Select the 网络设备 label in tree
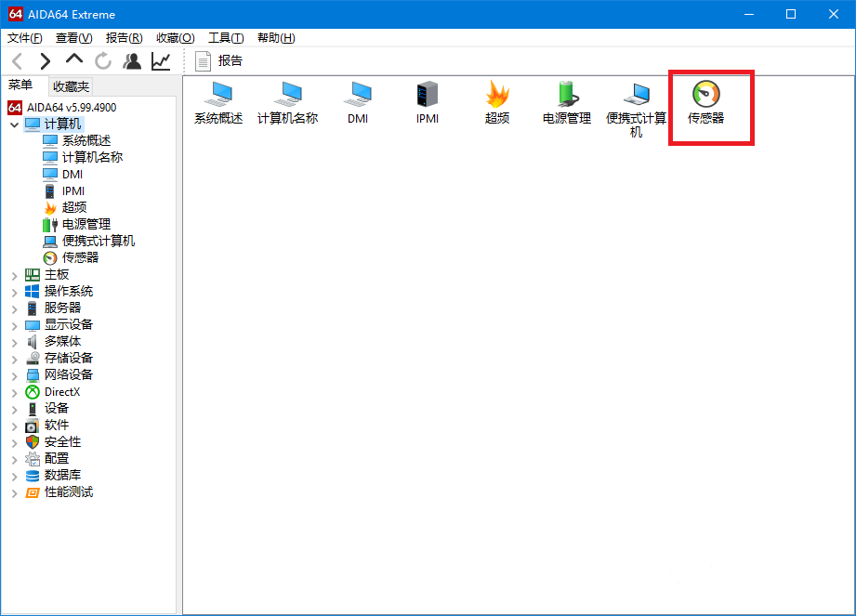 click(69, 374)
